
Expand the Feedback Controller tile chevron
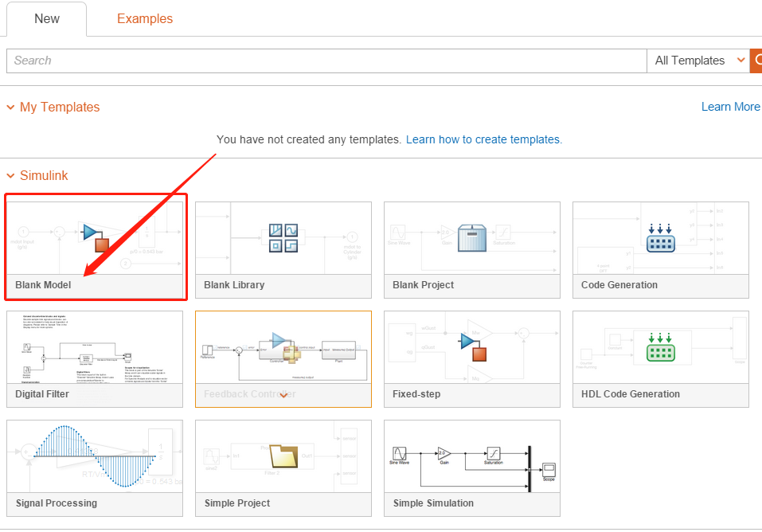click(283, 395)
